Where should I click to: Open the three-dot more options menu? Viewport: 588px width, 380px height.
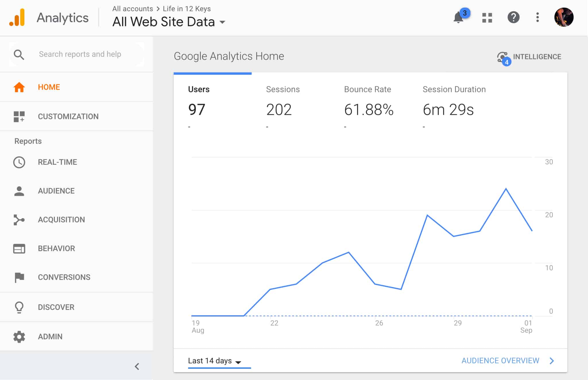pyautogui.click(x=537, y=17)
